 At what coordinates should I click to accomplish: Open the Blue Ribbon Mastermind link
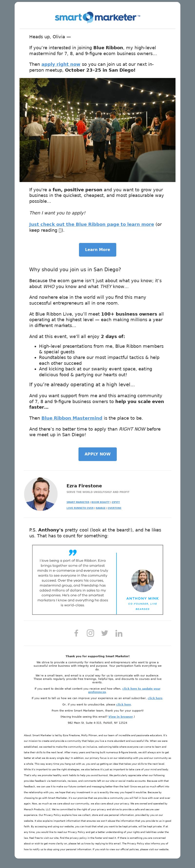[x=72, y=418]
